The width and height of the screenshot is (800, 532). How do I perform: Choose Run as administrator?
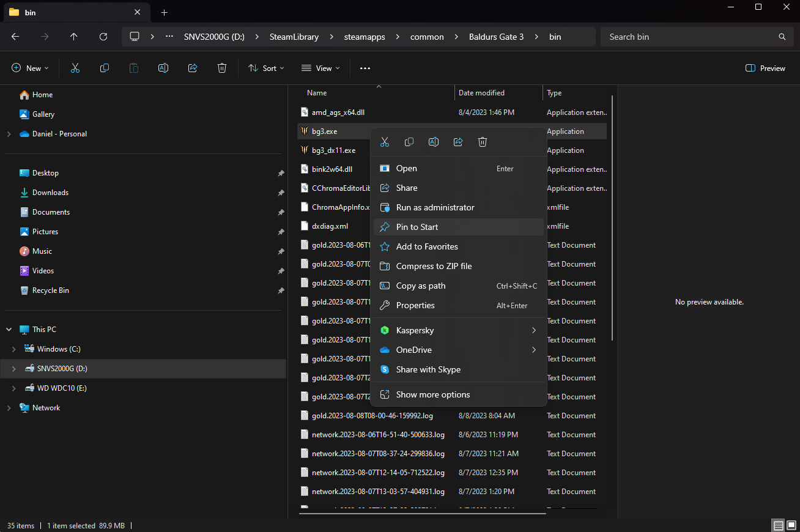458,207
